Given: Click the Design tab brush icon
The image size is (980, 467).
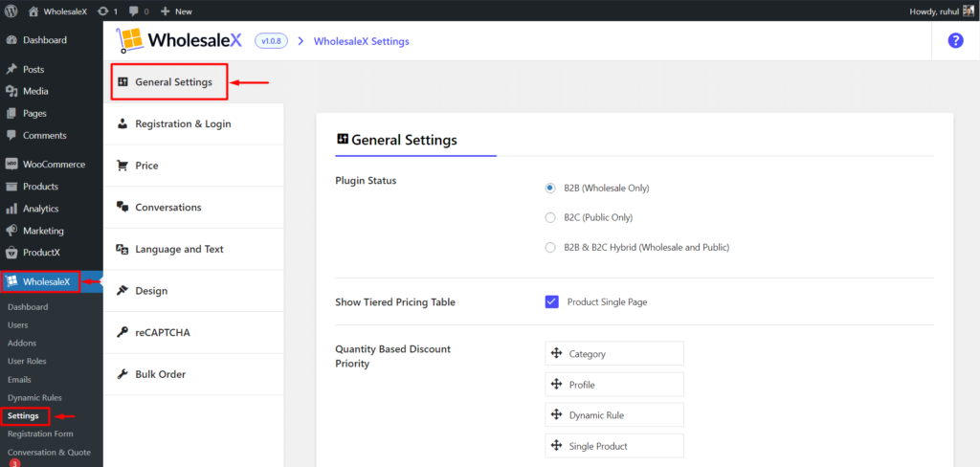Looking at the screenshot, I should [x=122, y=291].
